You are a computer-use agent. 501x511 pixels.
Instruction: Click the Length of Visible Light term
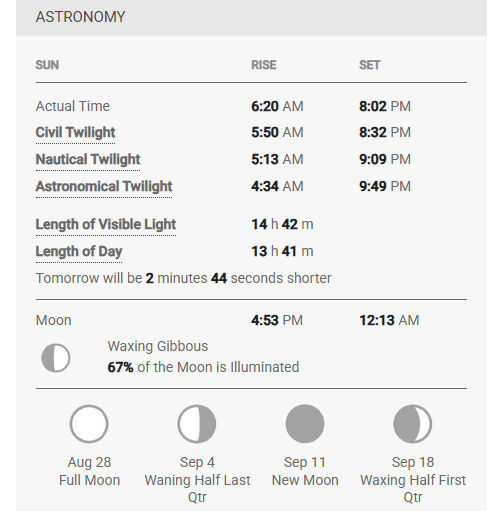click(x=106, y=224)
